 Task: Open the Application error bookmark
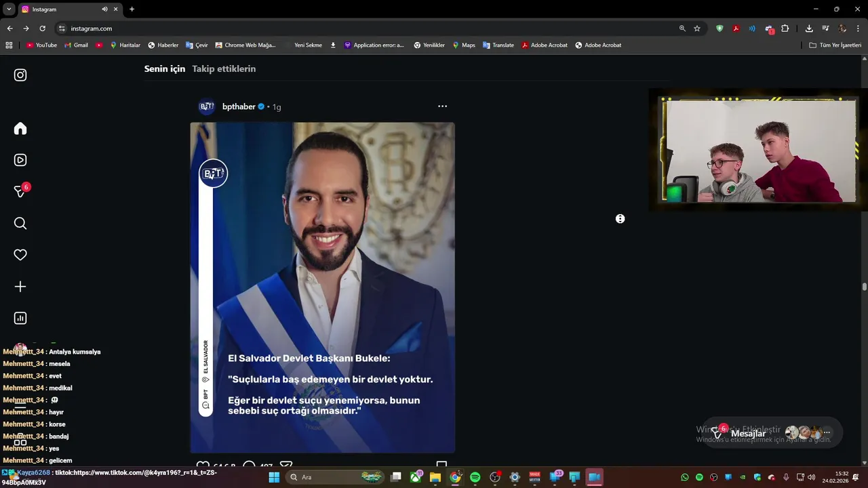[374, 45]
